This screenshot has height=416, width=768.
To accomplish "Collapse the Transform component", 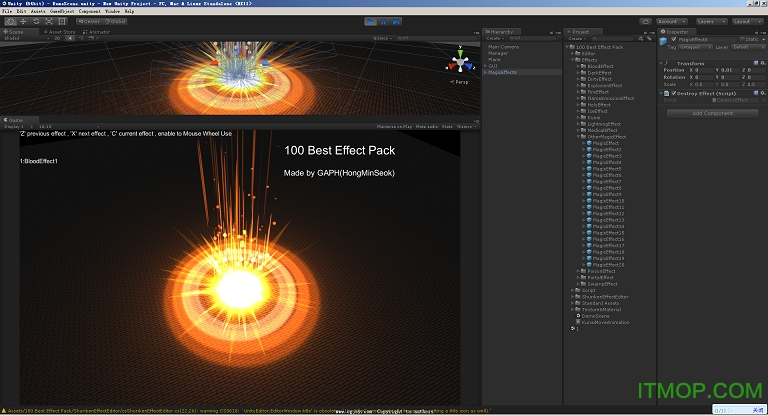I will pos(661,63).
